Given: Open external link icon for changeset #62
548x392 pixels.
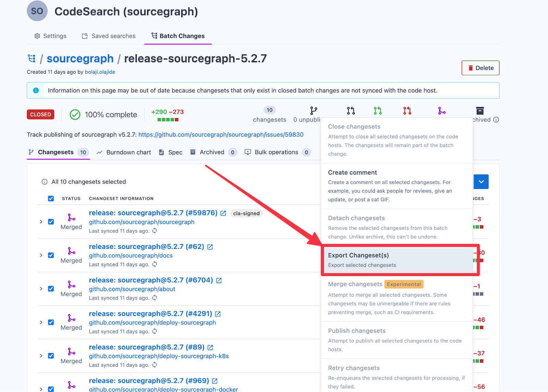Looking at the screenshot, I should click(x=210, y=247).
